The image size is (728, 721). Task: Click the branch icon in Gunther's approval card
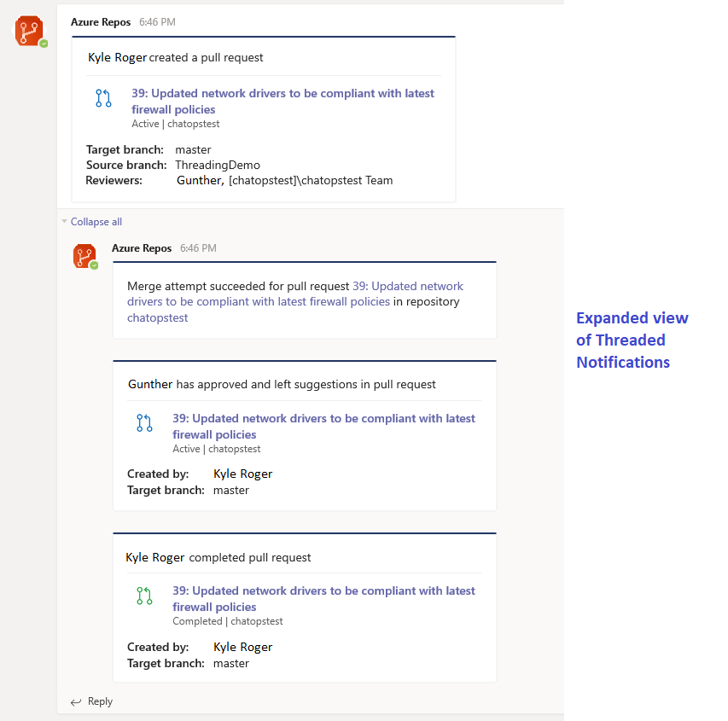click(144, 422)
